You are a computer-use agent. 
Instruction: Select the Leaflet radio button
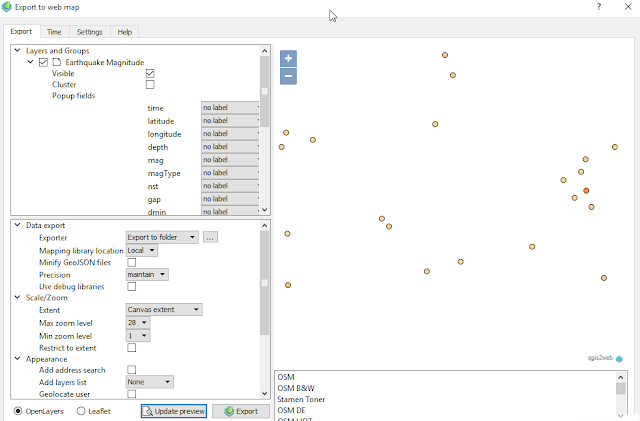tap(81, 411)
